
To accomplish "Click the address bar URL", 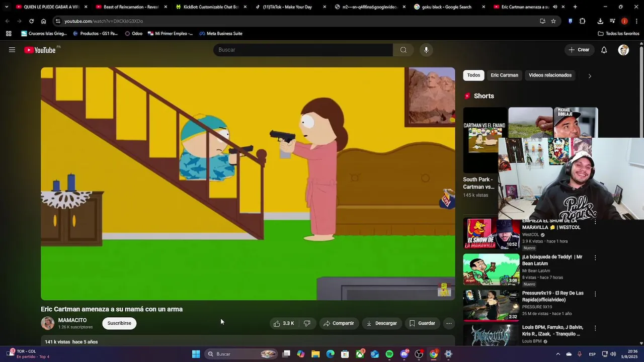I will [x=104, y=21].
